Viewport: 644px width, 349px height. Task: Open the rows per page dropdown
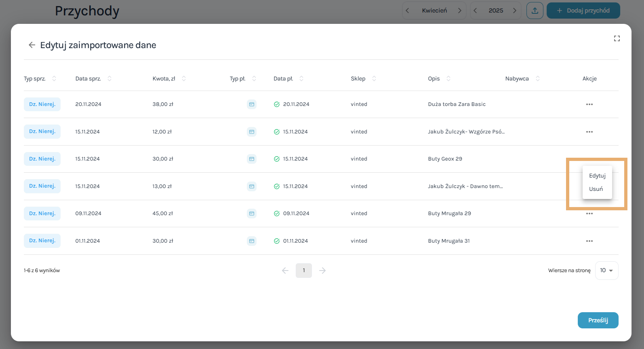(x=606, y=271)
